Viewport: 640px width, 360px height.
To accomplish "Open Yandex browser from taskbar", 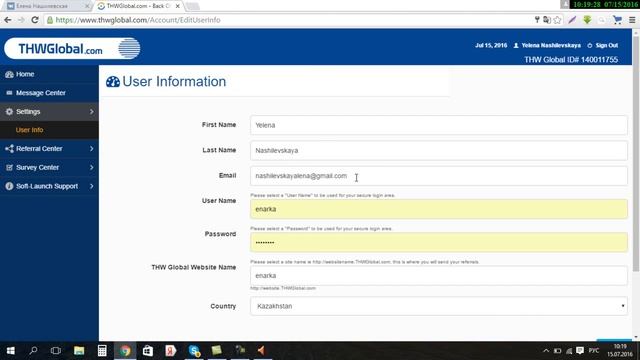I will coord(171,351).
